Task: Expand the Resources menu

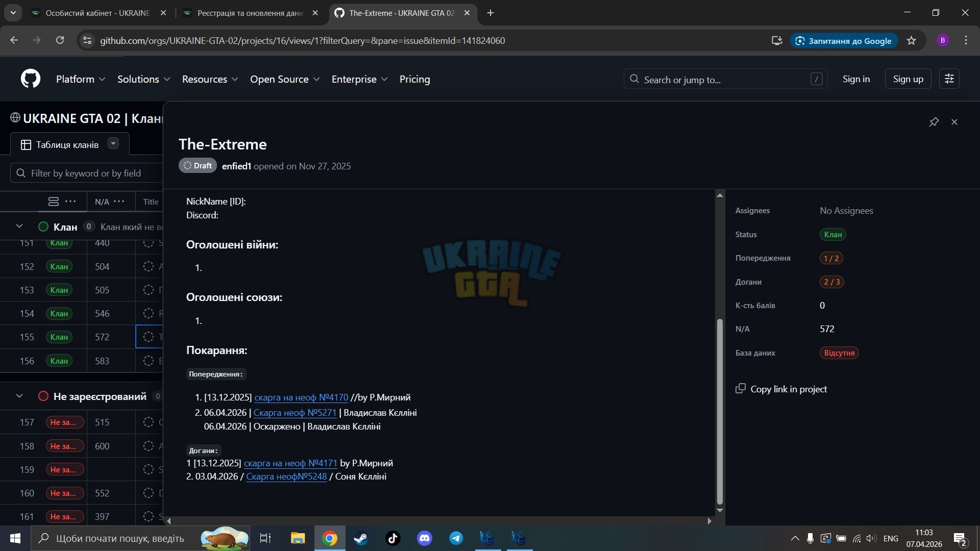Action: [210, 79]
